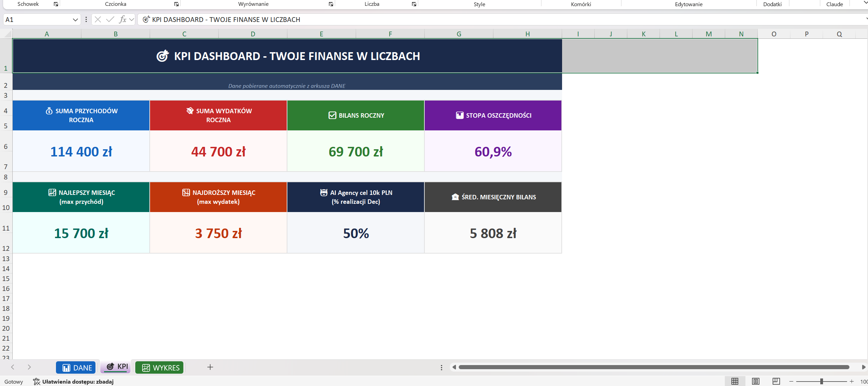
Task: Click the next sheet navigation arrow
Action: (29, 367)
